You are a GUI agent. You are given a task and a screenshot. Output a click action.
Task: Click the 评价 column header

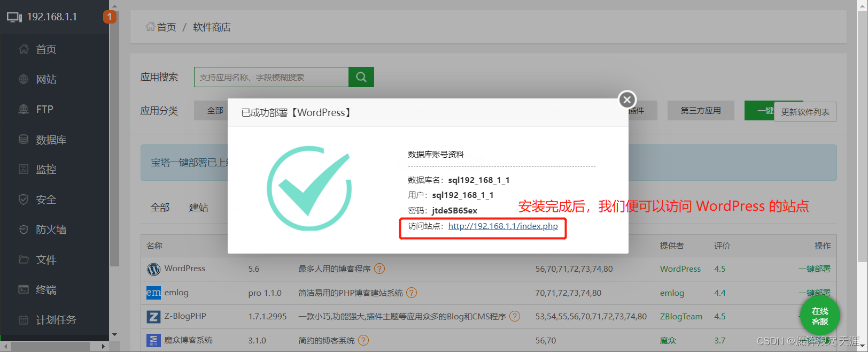point(722,246)
